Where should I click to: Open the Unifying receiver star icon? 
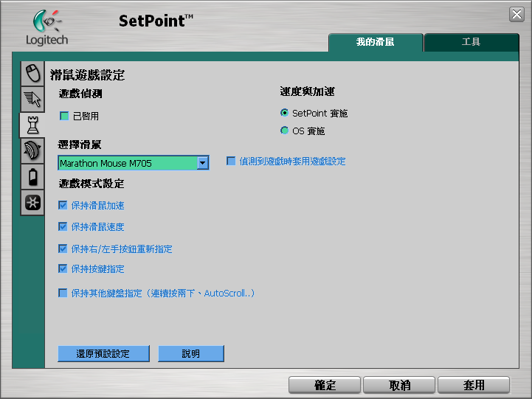pyautogui.click(x=32, y=202)
